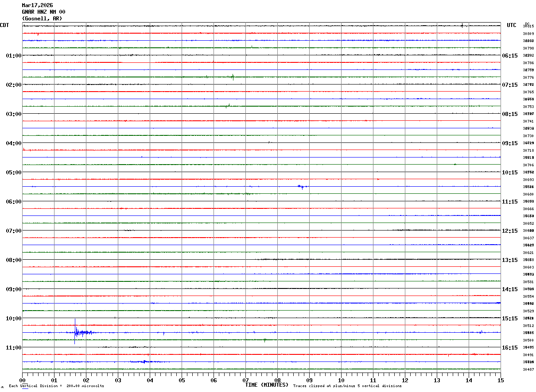Click minute tick "08" on the bottom axis

pos(278,380)
